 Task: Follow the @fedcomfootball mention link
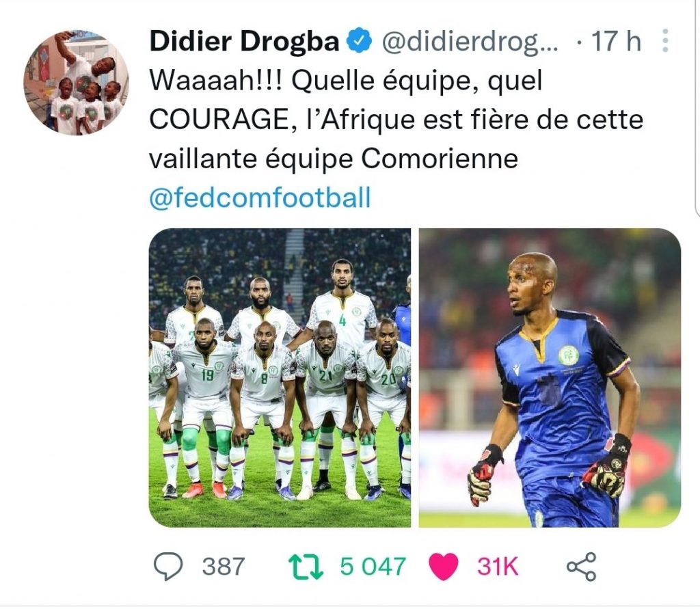click(x=260, y=198)
